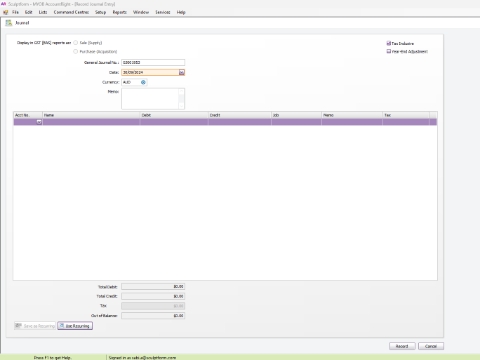Click the Cancel button
The width and height of the screenshot is (480, 360).
431,346
